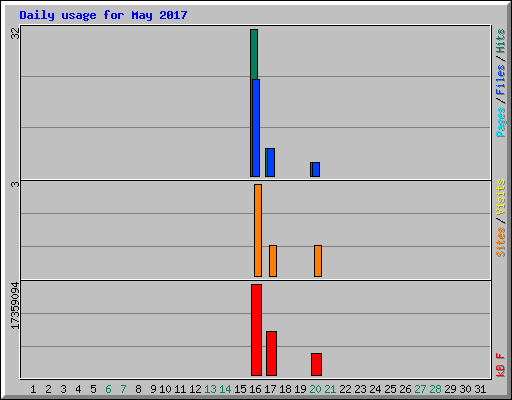Image resolution: width=512 pixels, height=400 pixels.
Task: Click green weekend day 21 label
Action: click(330, 389)
